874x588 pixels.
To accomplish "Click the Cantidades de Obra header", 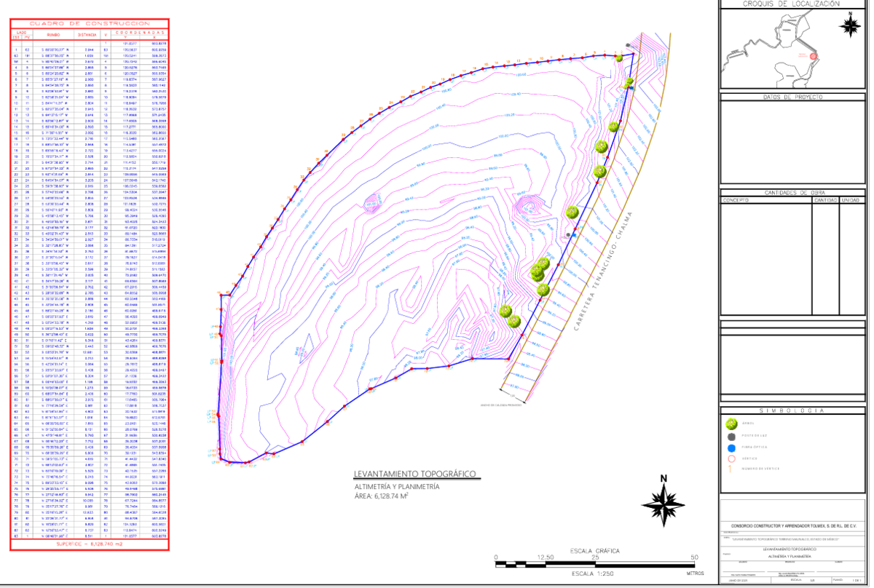I will (x=792, y=192).
